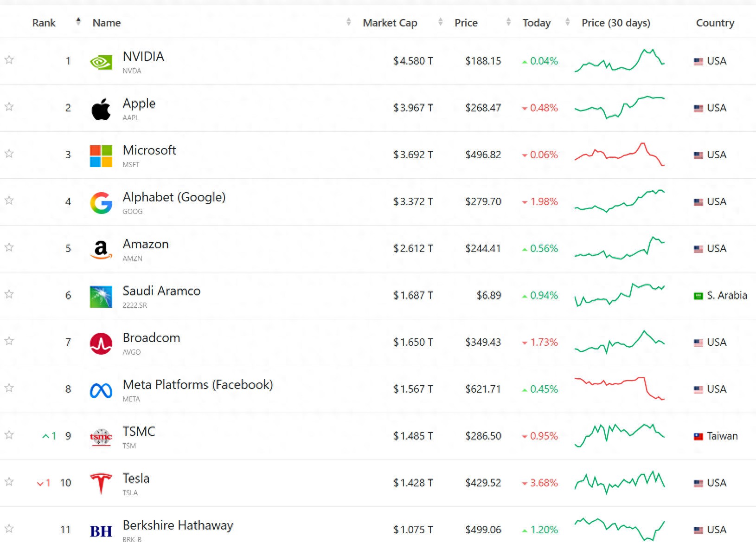Screen dimensions: 756x550
Task: Select the Saudi Aramco logo
Action: 101,297
